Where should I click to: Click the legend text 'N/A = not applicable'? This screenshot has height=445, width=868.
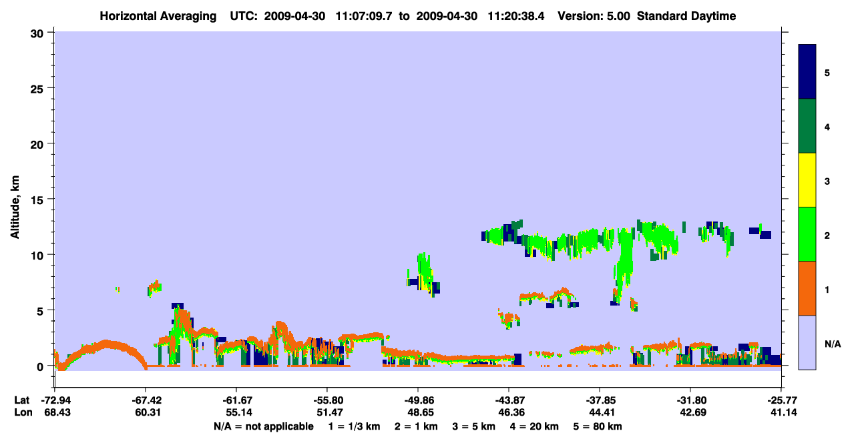[263, 426]
